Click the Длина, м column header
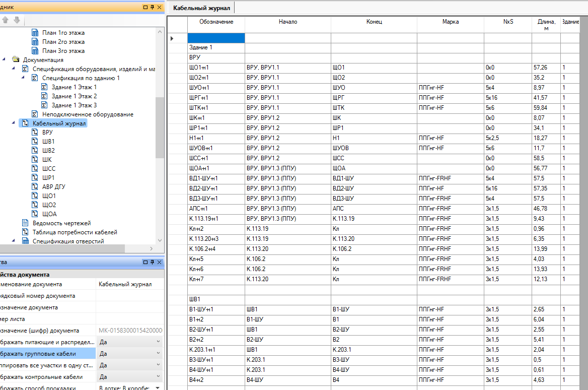The width and height of the screenshot is (588, 390). pyautogui.click(x=546, y=25)
